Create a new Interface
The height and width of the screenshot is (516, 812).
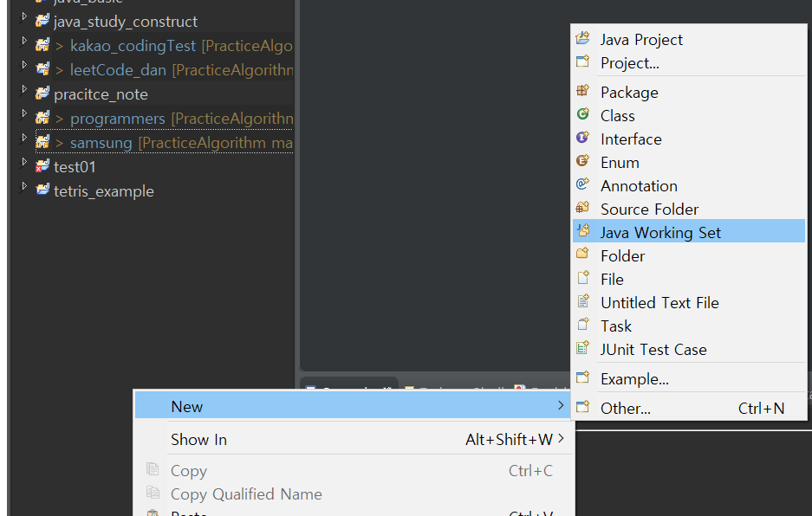[x=631, y=139]
